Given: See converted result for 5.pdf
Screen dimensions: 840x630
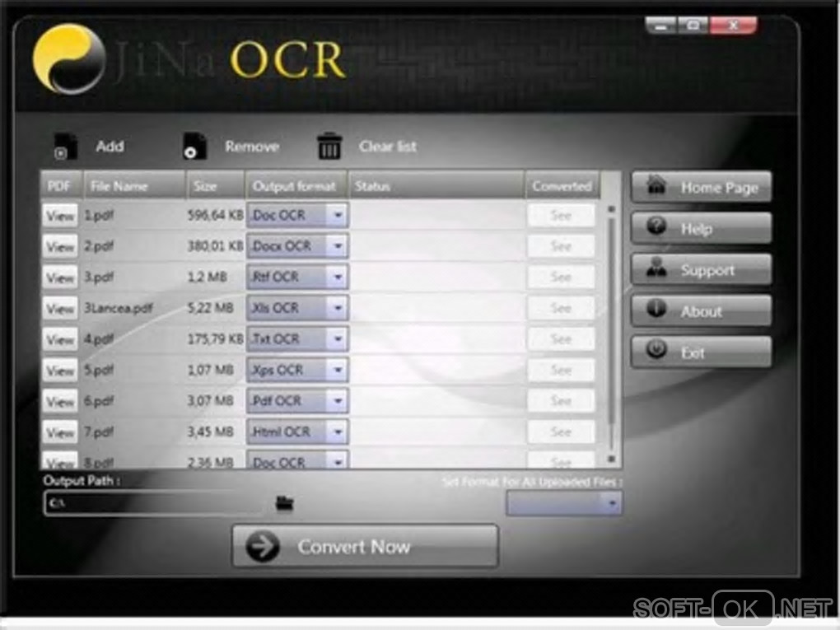Looking at the screenshot, I should [x=561, y=371].
